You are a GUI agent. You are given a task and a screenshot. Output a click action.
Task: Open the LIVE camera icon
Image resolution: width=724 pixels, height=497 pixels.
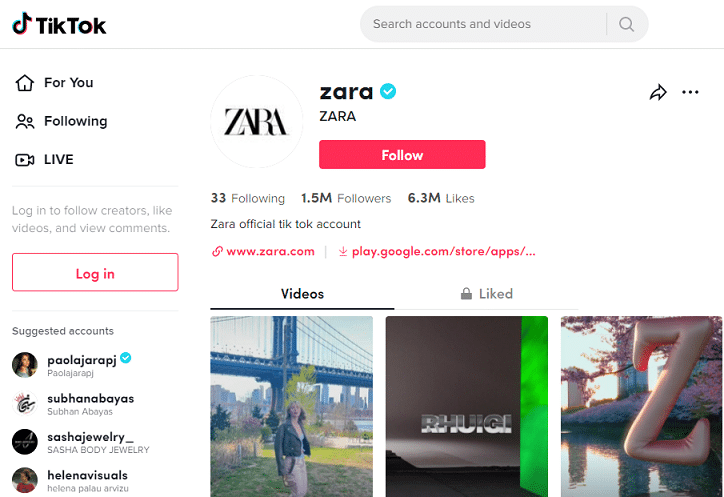pyautogui.click(x=24, y=160)
